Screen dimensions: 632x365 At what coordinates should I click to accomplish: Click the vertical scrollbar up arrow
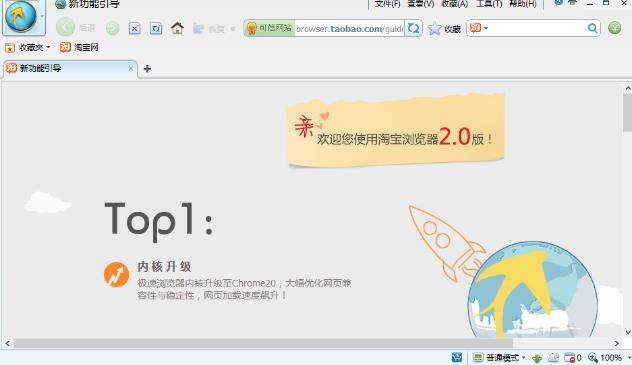coord(628,88)
